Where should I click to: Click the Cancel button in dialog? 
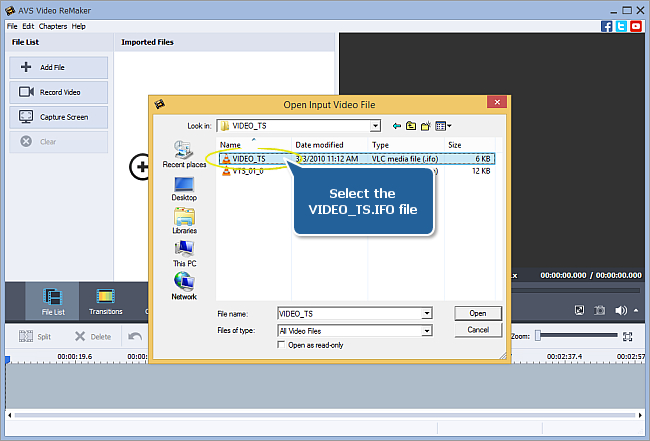tap(478, 330)
